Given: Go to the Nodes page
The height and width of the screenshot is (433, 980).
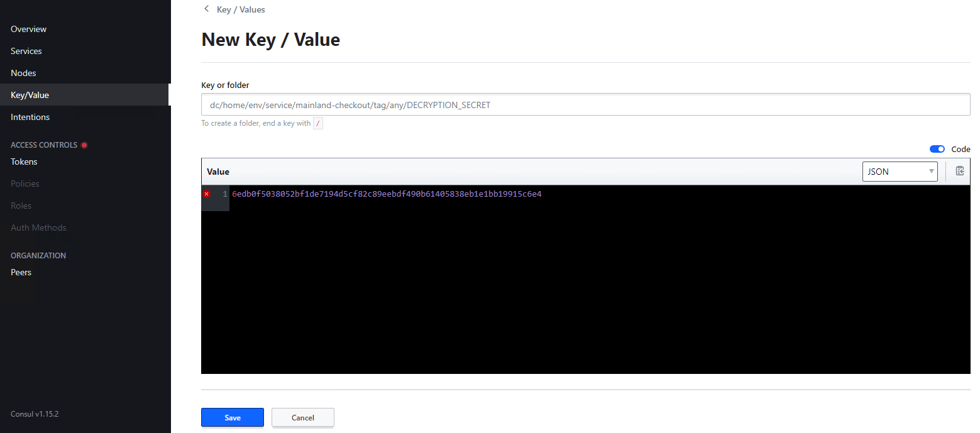Looking at the screenshot, I should pyautogui.click(x=23, y=72).
